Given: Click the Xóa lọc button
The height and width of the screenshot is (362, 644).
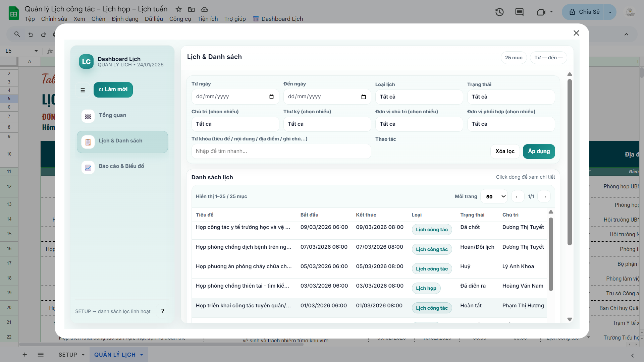Looking at the screenshot, I should (x=505, y=152).
